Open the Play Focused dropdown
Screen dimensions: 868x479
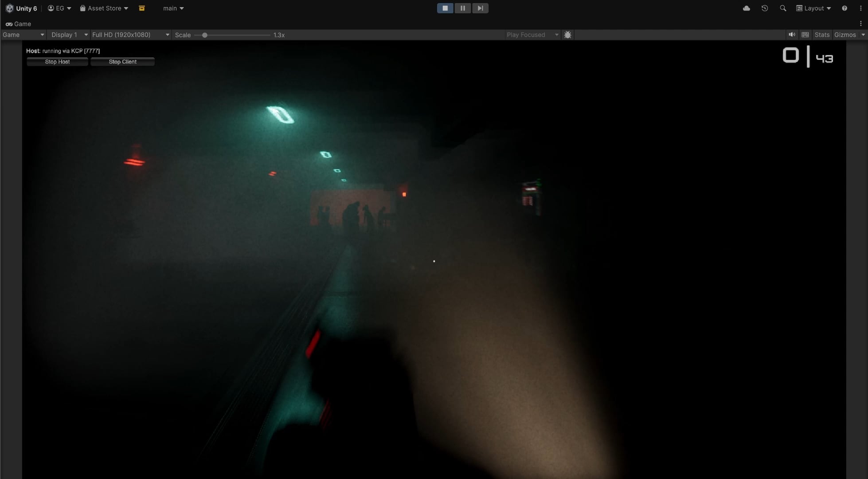click(533, 35)
